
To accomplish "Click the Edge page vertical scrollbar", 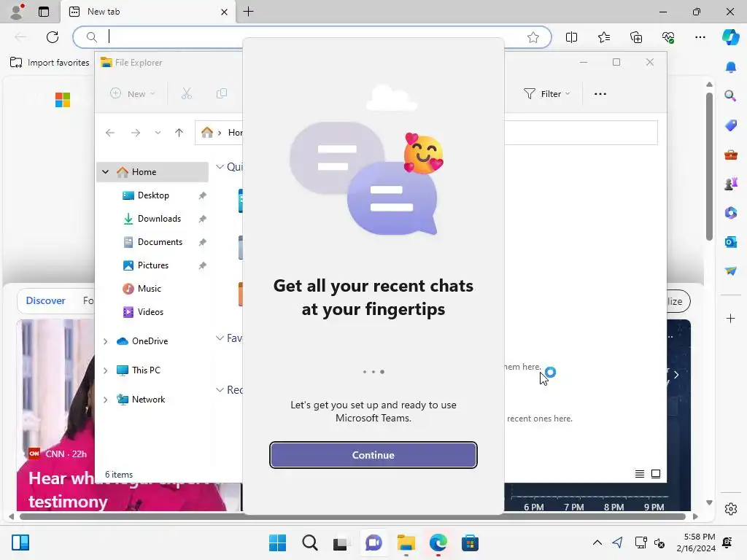I will click(709, 167).
